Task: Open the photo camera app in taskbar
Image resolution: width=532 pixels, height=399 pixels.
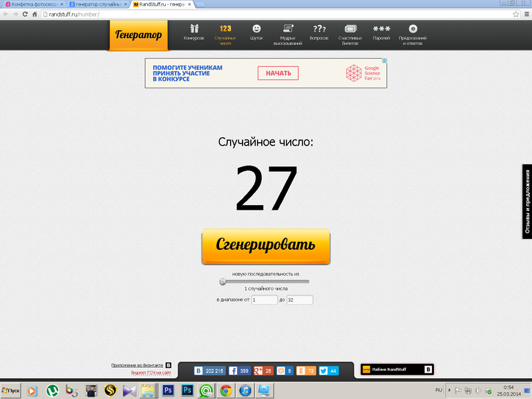Action: pos(91,391)
